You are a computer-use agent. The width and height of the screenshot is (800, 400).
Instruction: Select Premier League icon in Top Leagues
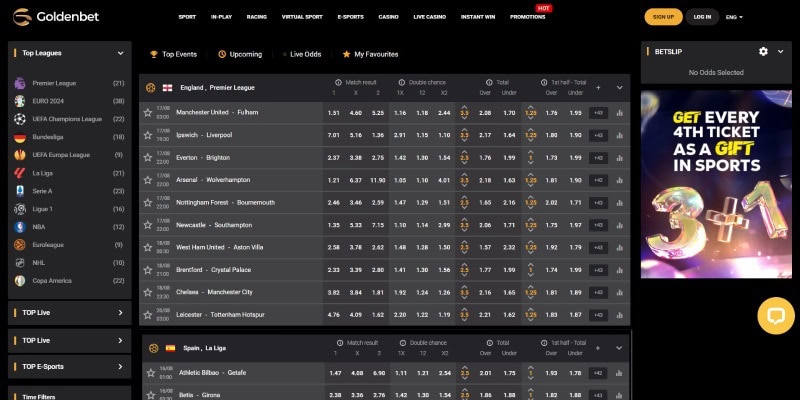(x=20, y=83)
